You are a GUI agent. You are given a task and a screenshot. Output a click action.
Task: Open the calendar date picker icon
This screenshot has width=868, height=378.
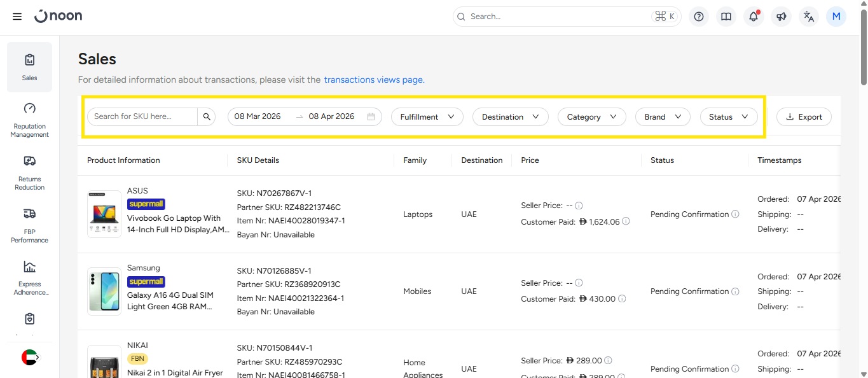tap(371, 116)
